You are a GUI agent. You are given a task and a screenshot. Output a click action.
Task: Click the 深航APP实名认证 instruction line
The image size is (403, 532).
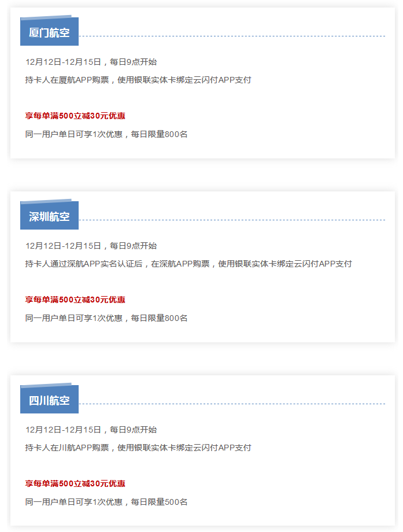tap(188, 264)
